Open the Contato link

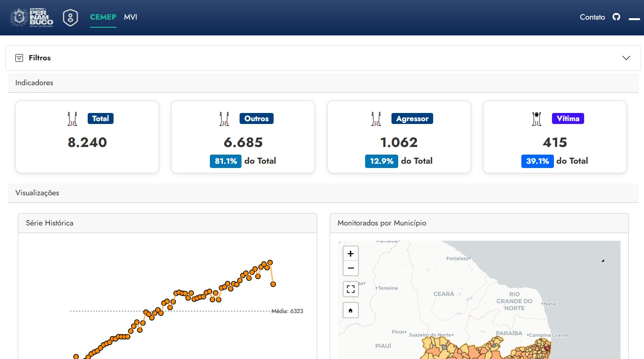592,17
